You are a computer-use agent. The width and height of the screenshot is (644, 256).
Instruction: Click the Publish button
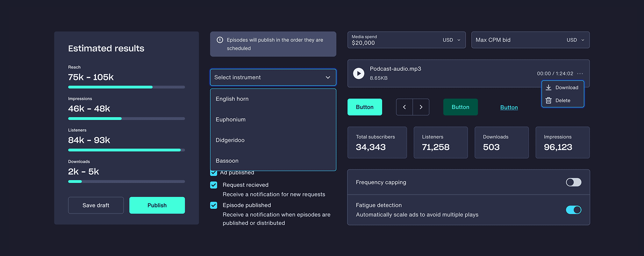(157, 205)
